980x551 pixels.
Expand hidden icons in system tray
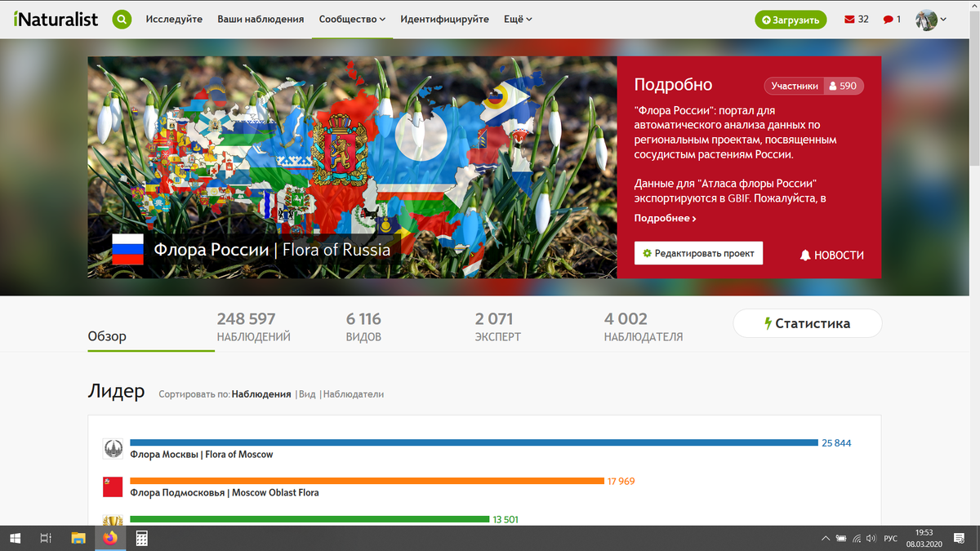pyautogui.click(x=825, y=538)
